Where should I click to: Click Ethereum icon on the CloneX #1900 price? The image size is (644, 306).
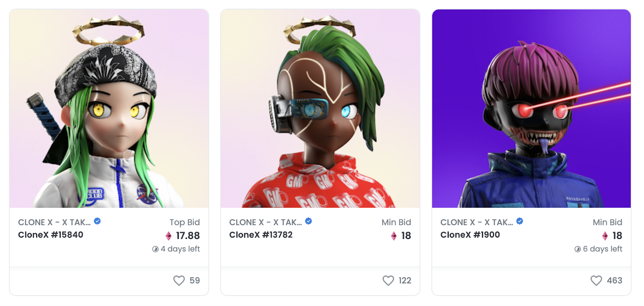tap(605, 236)
